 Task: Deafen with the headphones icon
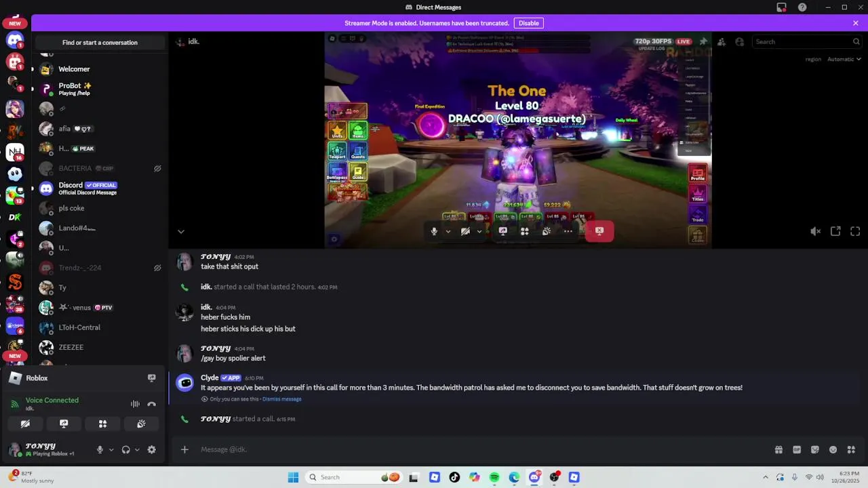[x=125, y=449]
